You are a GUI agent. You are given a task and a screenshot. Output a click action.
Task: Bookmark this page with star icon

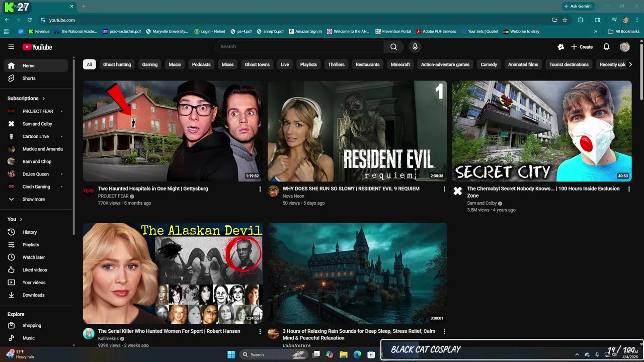[x=565, y=20]
